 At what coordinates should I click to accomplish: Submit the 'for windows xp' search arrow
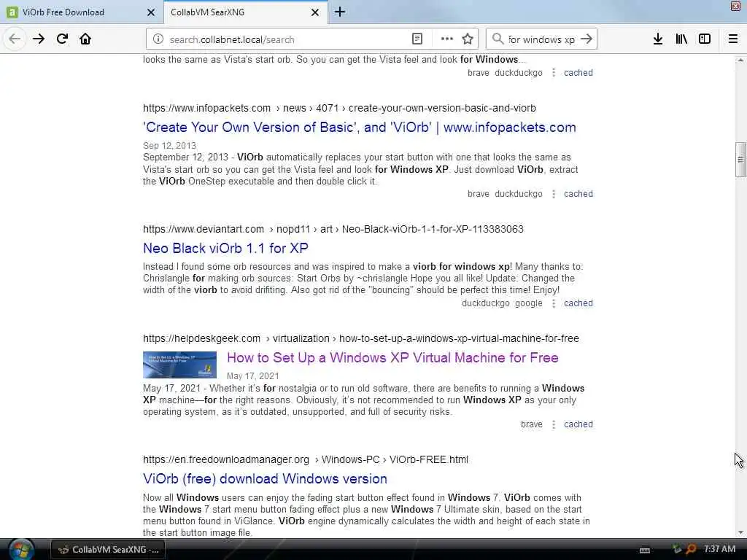587,39
